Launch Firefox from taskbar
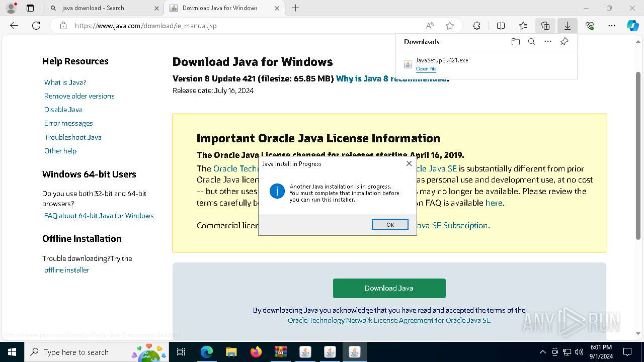Screen dimensions: 644x362 click(256, 352)
